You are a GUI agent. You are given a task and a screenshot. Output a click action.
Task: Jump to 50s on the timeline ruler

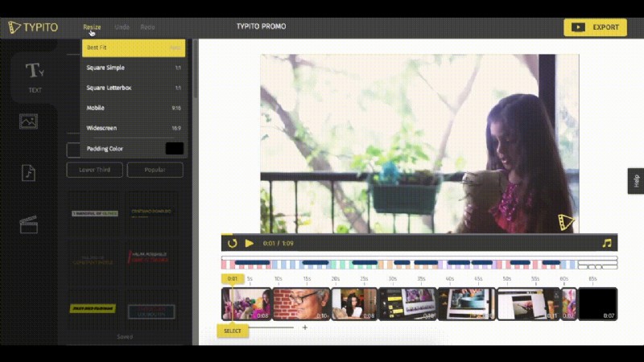pos(507,279)
